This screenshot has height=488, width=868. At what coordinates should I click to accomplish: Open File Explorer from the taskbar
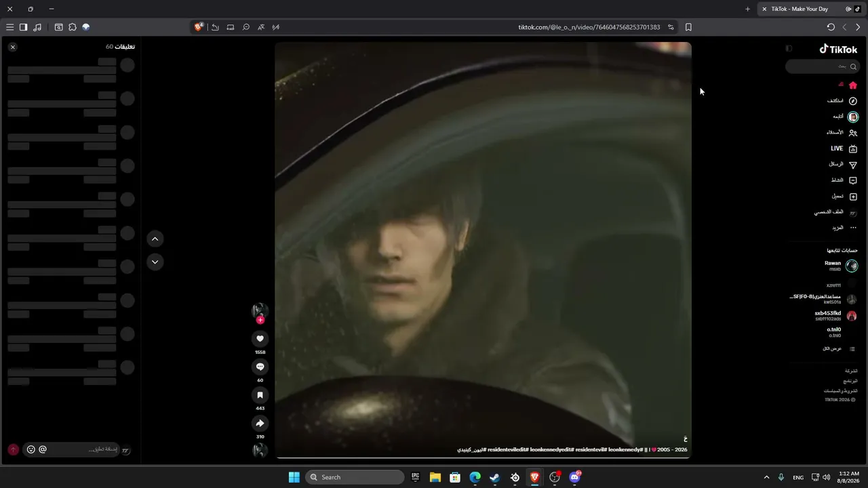click(x=435, y=477)
